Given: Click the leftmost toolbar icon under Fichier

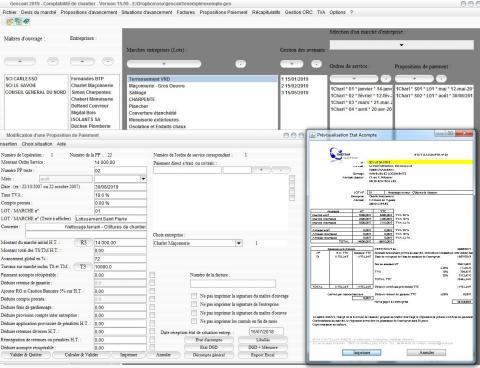Looking at the screenshot, I should click(9, 22).
